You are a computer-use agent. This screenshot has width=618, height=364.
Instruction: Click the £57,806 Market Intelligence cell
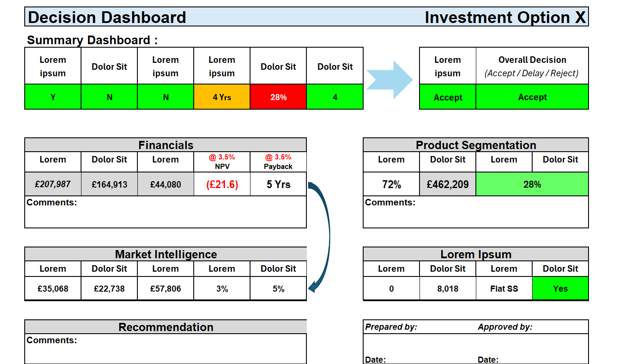pos(166,289)
